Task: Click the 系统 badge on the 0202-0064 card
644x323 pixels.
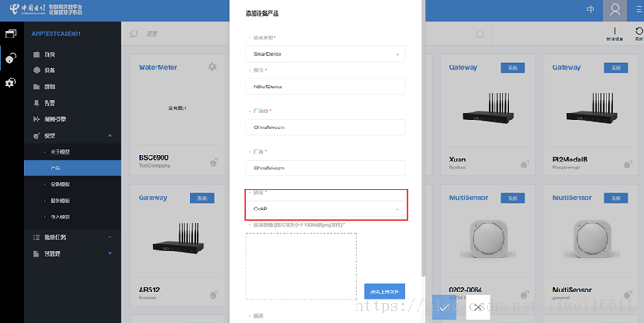Action: [x=513, y=198]
